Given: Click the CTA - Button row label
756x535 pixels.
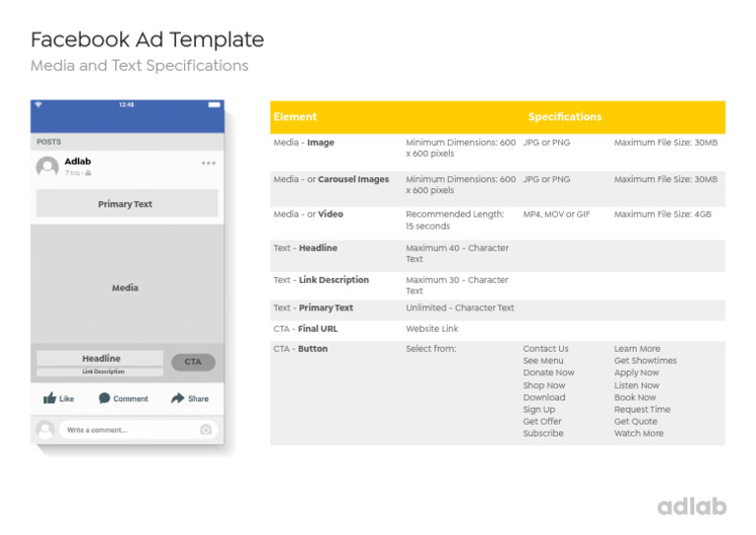Looking at the screenshot, I should tap(300, 349).
